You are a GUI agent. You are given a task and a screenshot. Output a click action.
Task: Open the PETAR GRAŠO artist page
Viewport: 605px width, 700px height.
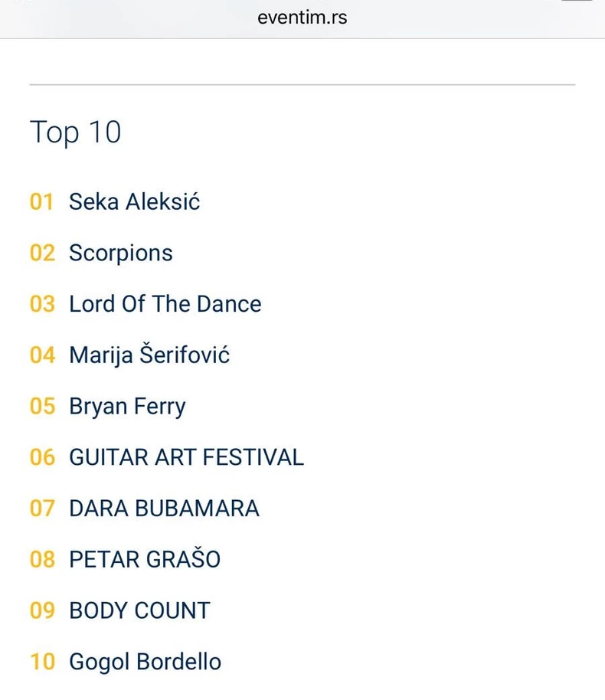[x=144, y=559]
